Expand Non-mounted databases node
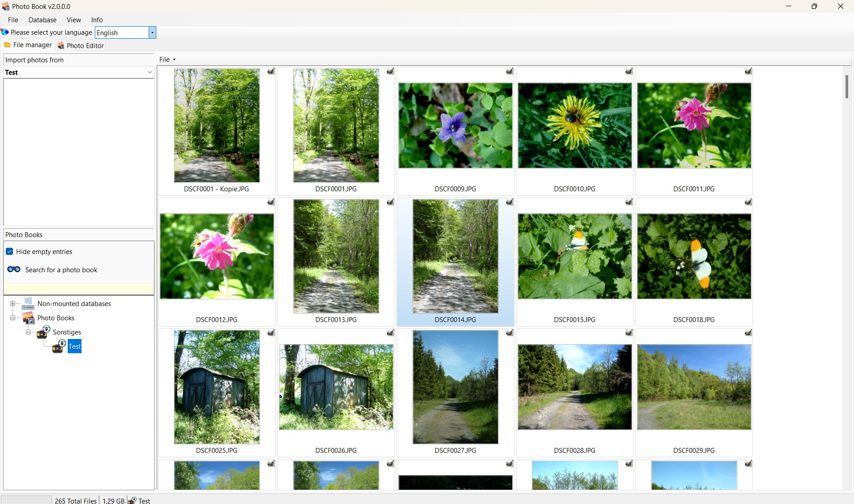The height and width of the screenshot is (504, 854). [12, 304]
